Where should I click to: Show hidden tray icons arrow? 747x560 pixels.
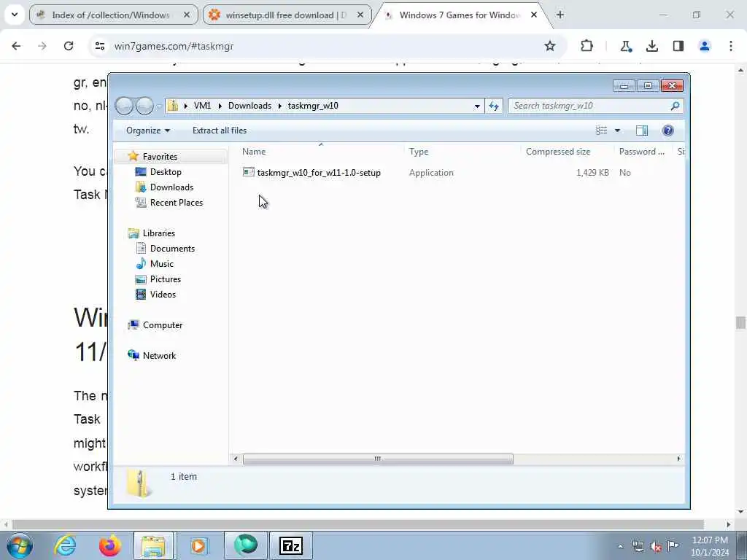point(620,547)
